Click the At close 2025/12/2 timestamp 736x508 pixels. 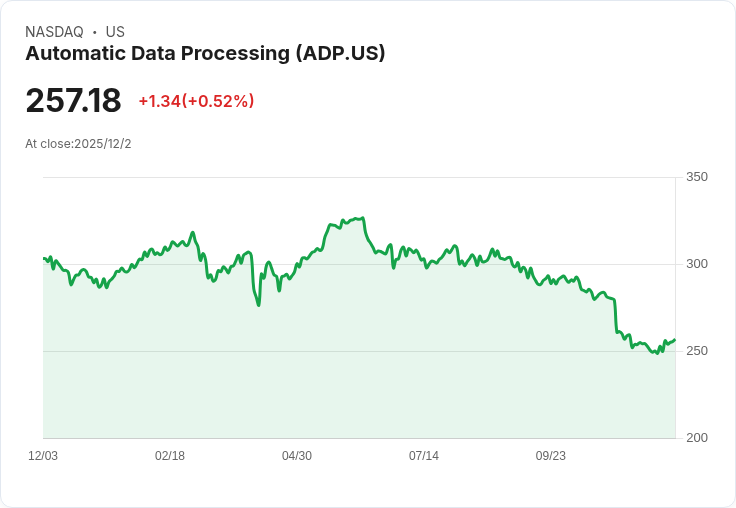[78, 144]
